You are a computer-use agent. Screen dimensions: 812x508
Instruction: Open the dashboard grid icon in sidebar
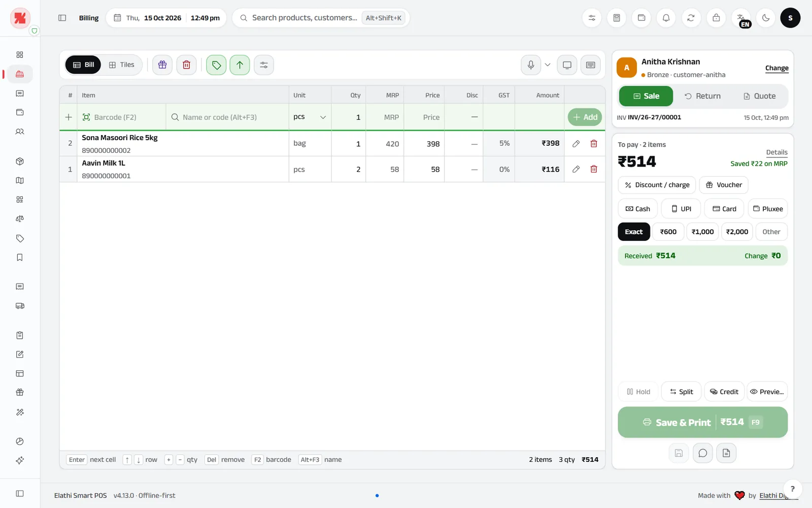[x=20, y=55]
